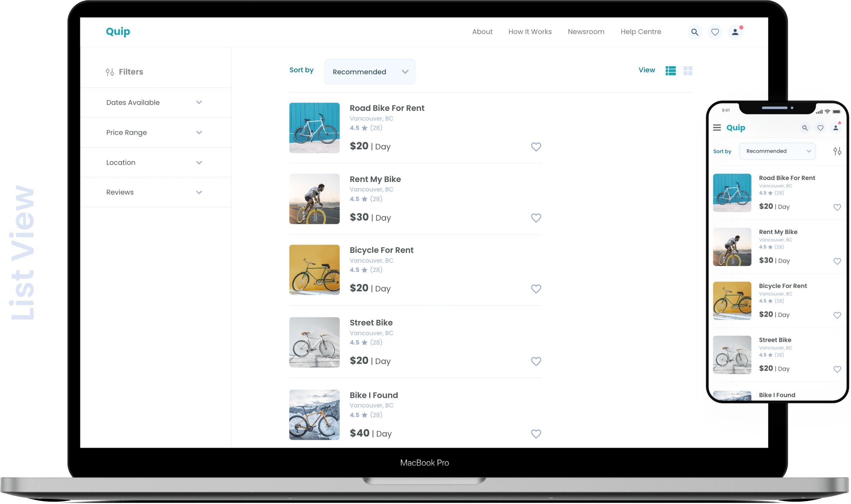Screen dimensions: 851x504
Task: Expand the Price Range filter
Action: [x=155, y=133]
